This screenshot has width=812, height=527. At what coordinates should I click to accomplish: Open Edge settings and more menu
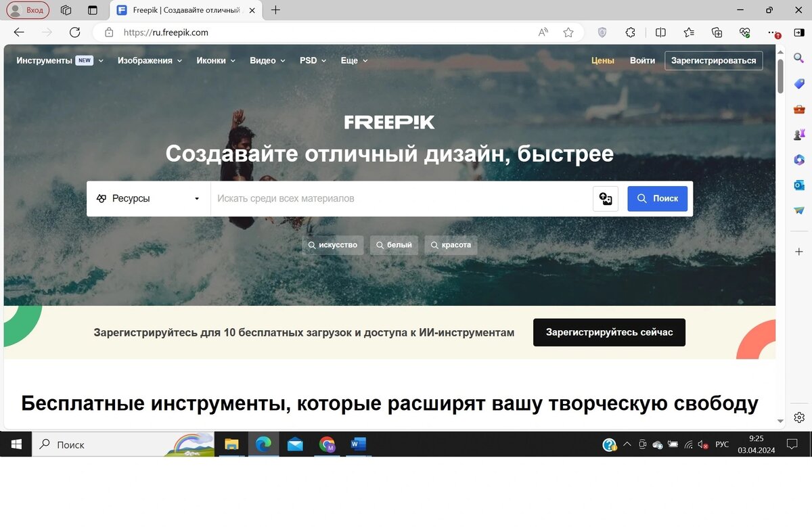pos(773,32)
